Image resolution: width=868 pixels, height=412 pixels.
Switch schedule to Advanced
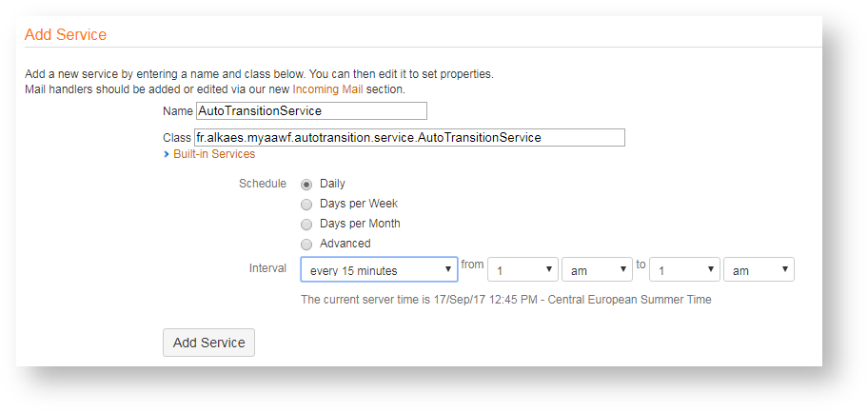[x=306, y=245]
